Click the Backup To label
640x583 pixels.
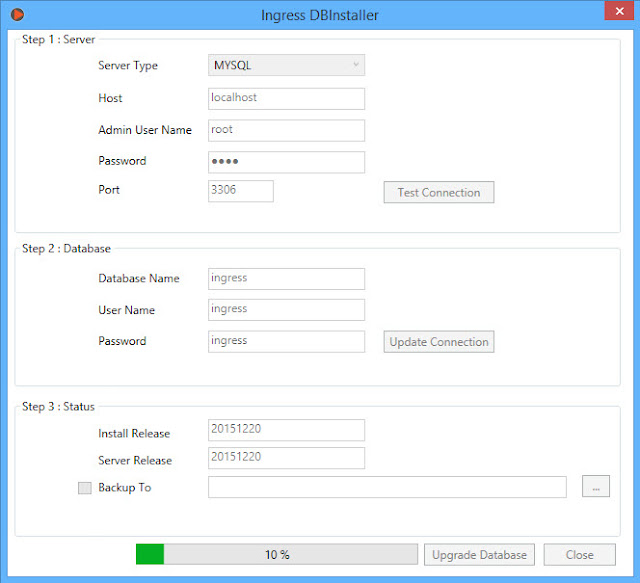pyautogui.click(x=124, y=487)
